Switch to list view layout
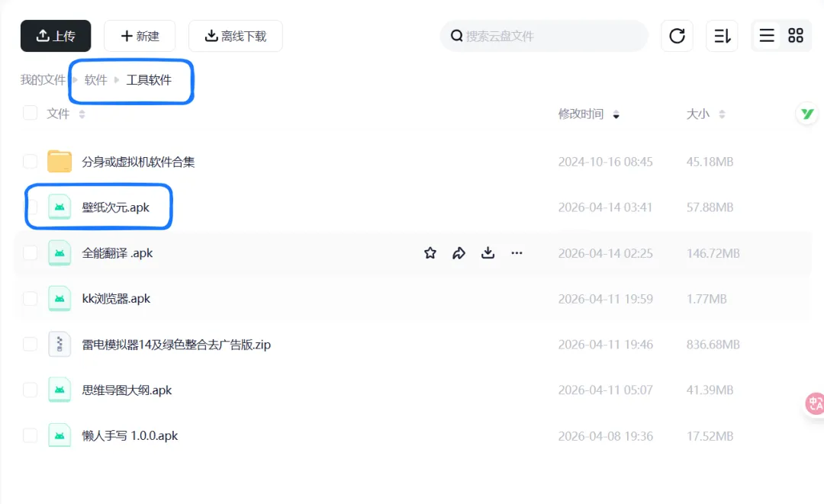The height and width of the screenshot is (504, 824). click(767, 36)
